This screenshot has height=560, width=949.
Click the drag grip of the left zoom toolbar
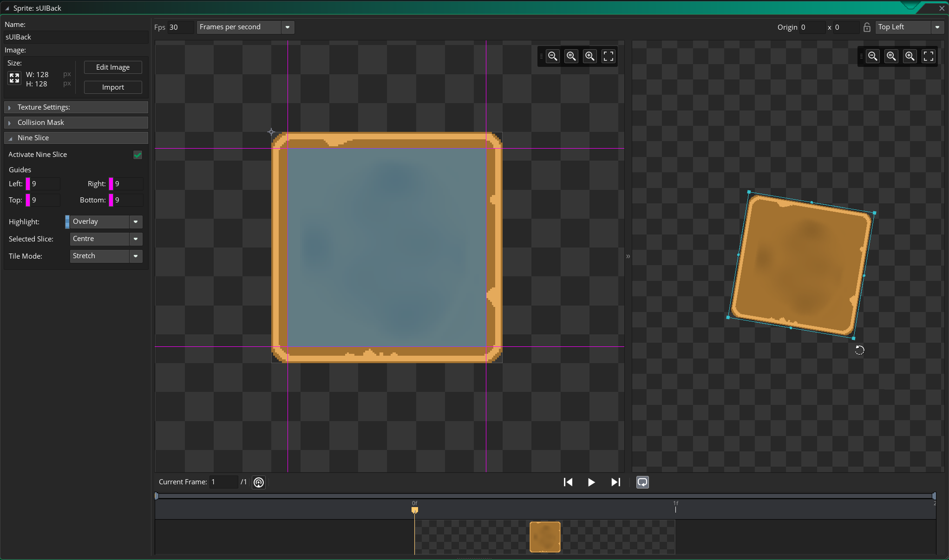541,56
